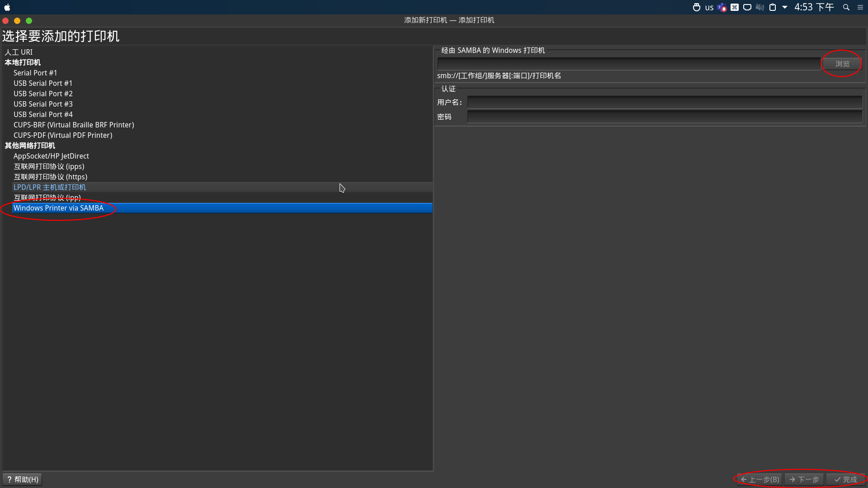Click the 用户名 username input field
Image resolution: width=868 pixels, height=488 pixels.
665,103
